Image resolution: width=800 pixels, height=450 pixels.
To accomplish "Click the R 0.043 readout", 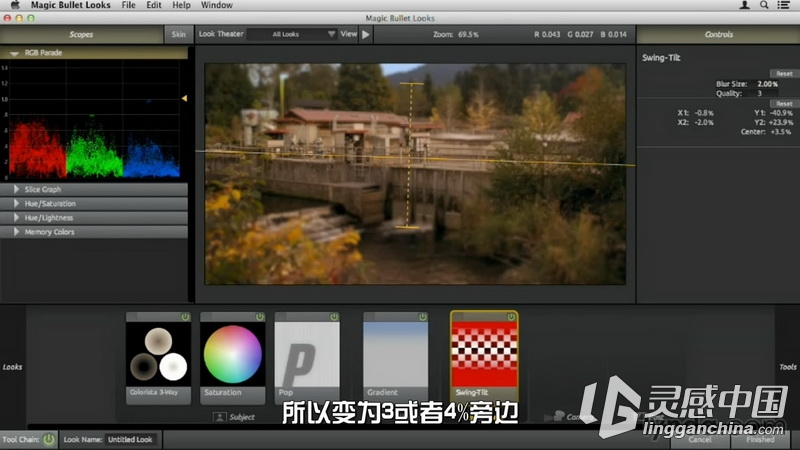I will (x=547, y=35).
